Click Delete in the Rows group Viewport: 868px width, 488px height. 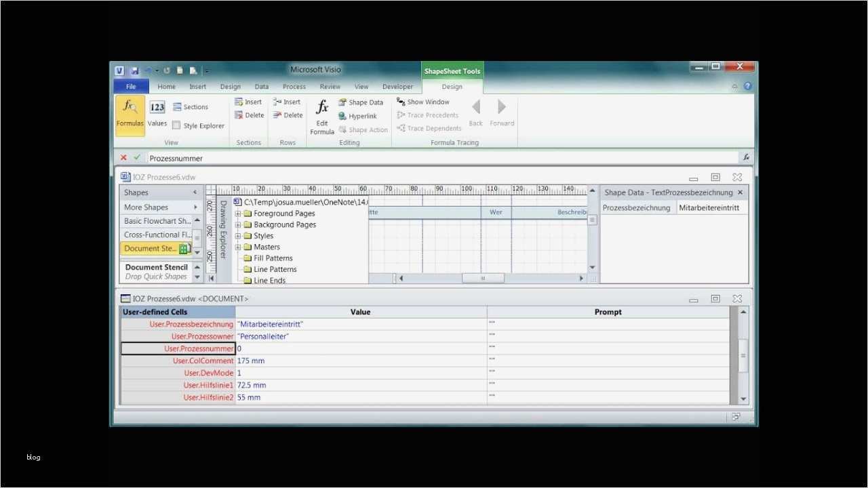coord(288,115)
